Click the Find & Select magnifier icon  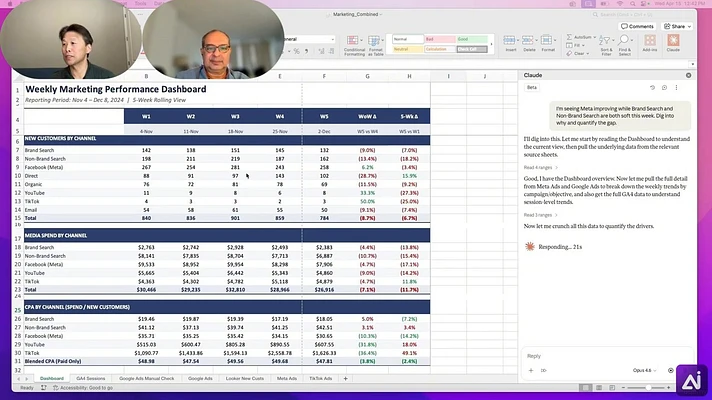click(x=624, y=40)
